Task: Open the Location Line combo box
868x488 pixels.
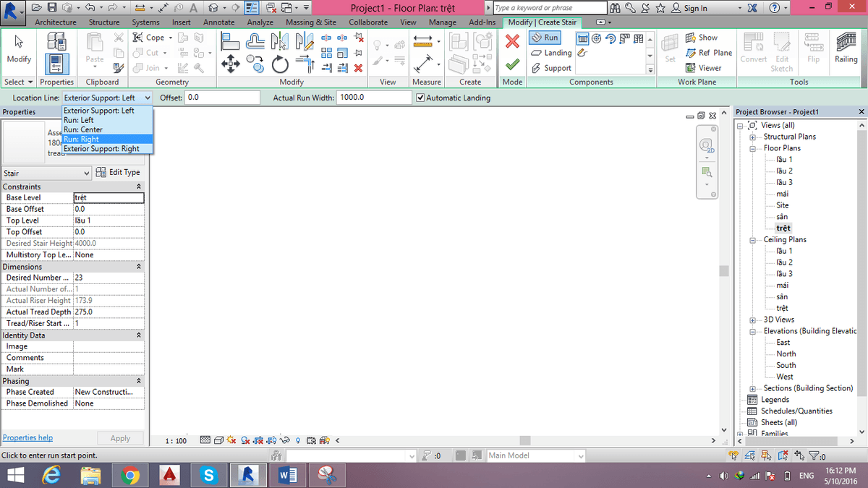Action: pos(107,98)
